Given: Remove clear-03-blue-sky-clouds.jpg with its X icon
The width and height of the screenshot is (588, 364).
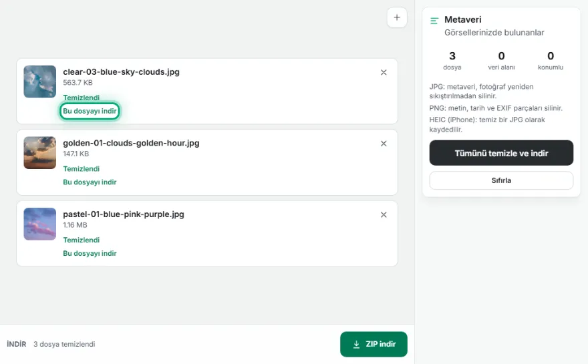Looking at the screenshot, I should tap(384, 72).
